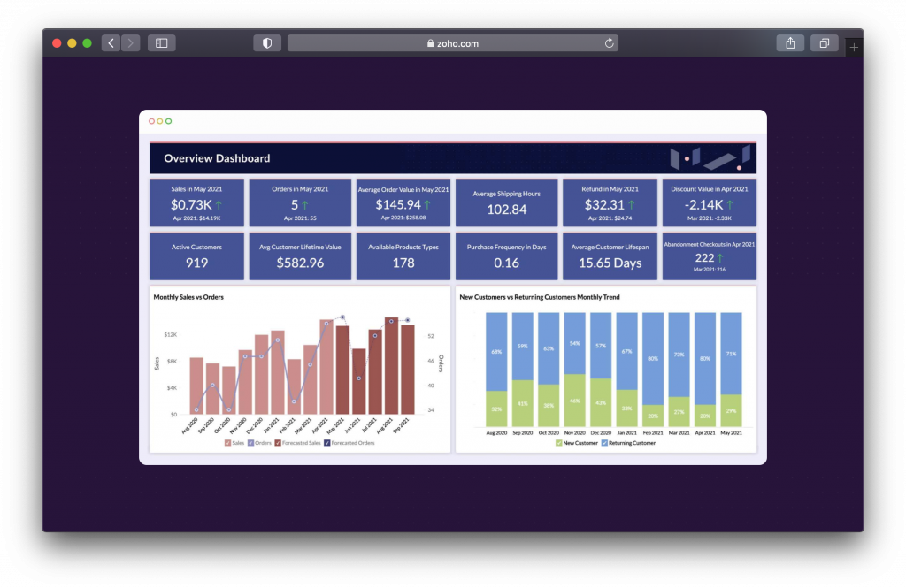The height and width of the screenshot is (588, 906).
Task: Select the Orders in May 2021 card
Action: pyautogui.click(x=300, y=202)
